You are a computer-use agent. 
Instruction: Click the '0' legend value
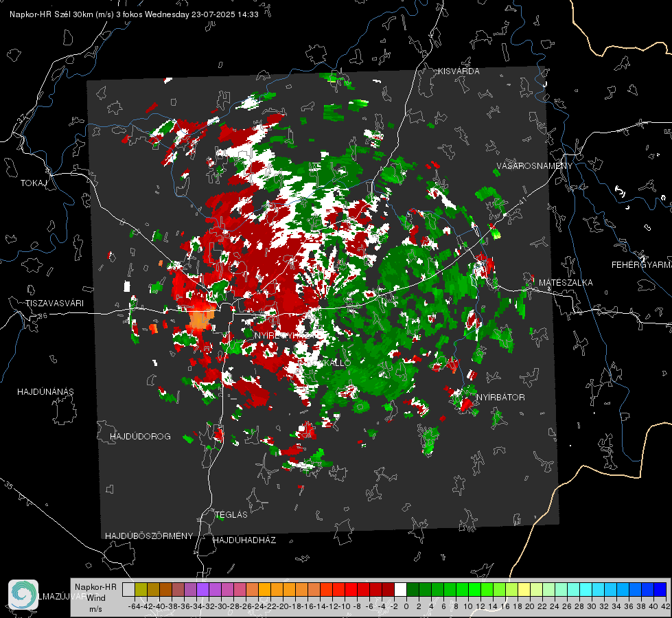[x=406, y=606]
